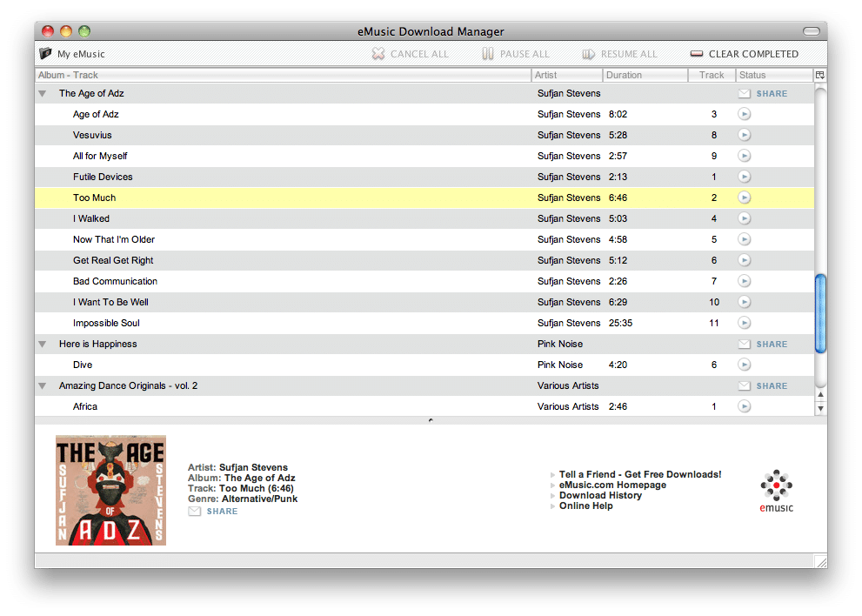Select the Futile Devices track row
Image resolution: width=862 pixels, height=616 pixels.
pyautogui.click(x=424, y=177)
